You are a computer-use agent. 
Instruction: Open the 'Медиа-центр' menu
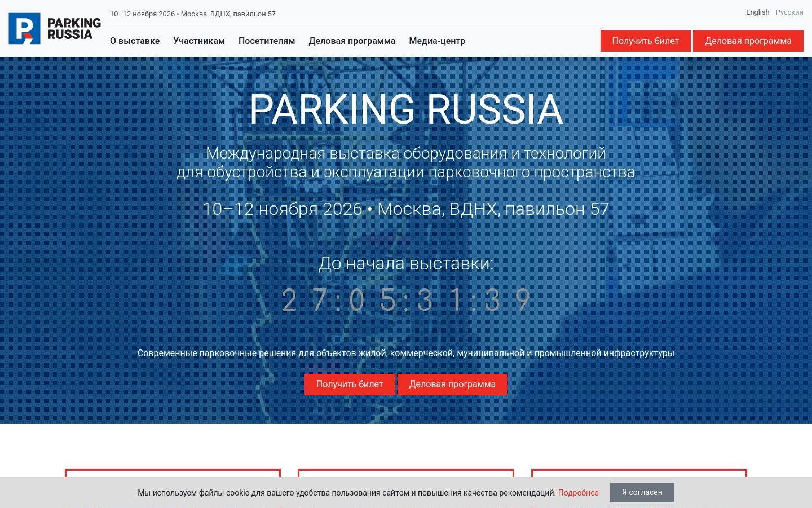[437, 41]
